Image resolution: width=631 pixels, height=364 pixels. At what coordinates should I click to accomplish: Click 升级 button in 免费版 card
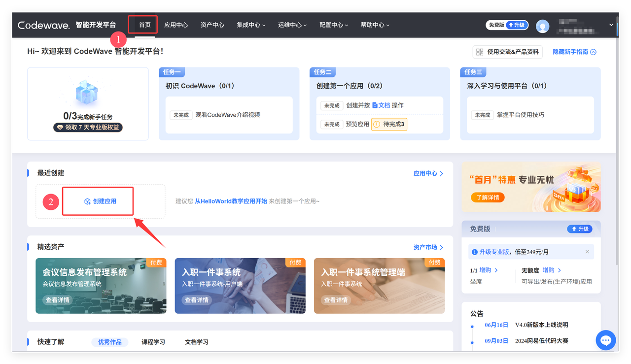(x=580, y=229)
